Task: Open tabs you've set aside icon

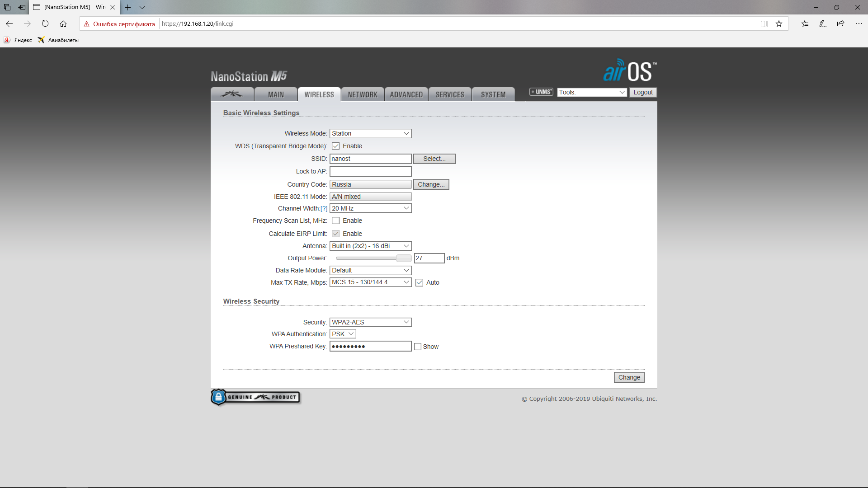Action: tap(7, 7)
